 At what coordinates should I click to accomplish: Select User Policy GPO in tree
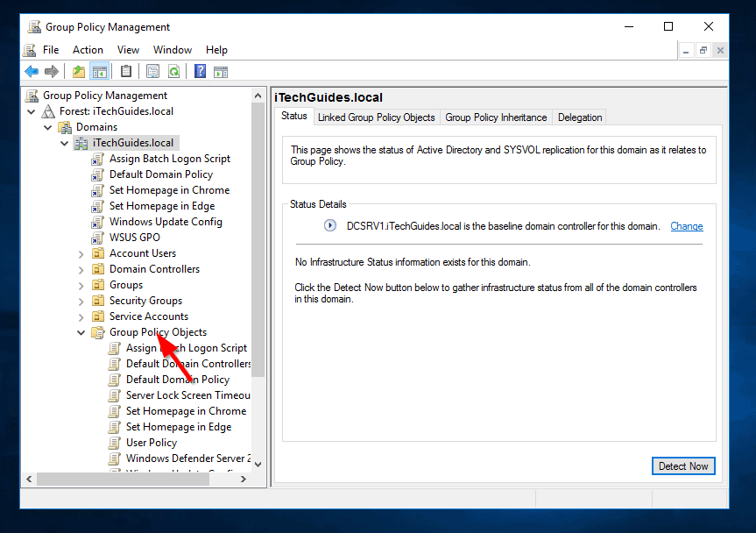(151, 443)
